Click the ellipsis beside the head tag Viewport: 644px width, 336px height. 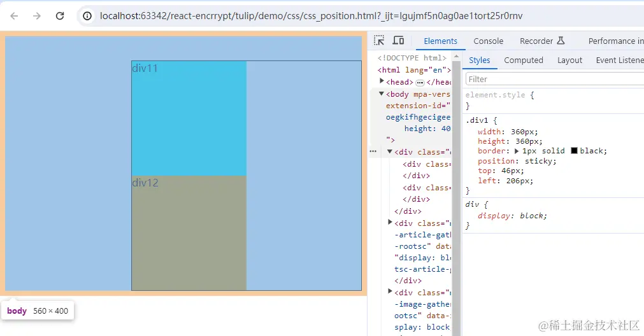click(420, 83)
